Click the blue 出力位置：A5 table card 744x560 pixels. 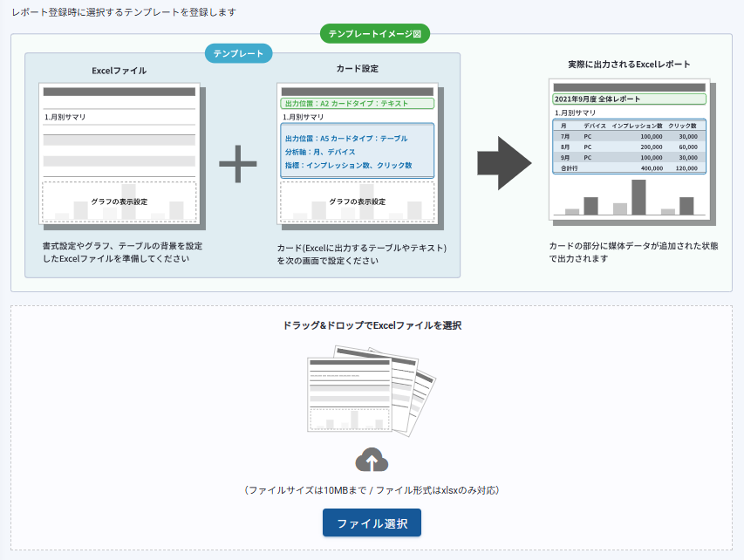[x=357, y=151]
